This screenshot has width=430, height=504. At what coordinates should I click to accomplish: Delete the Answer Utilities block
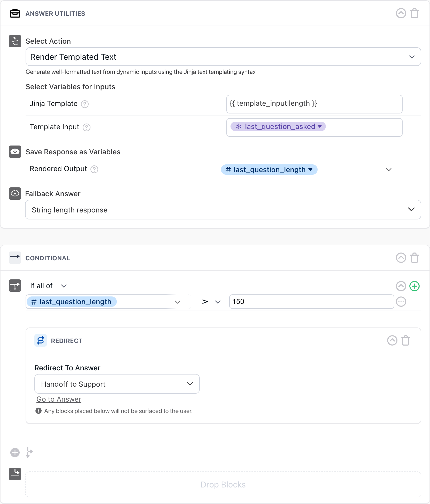pyautogui.click(x=414, y=13)
